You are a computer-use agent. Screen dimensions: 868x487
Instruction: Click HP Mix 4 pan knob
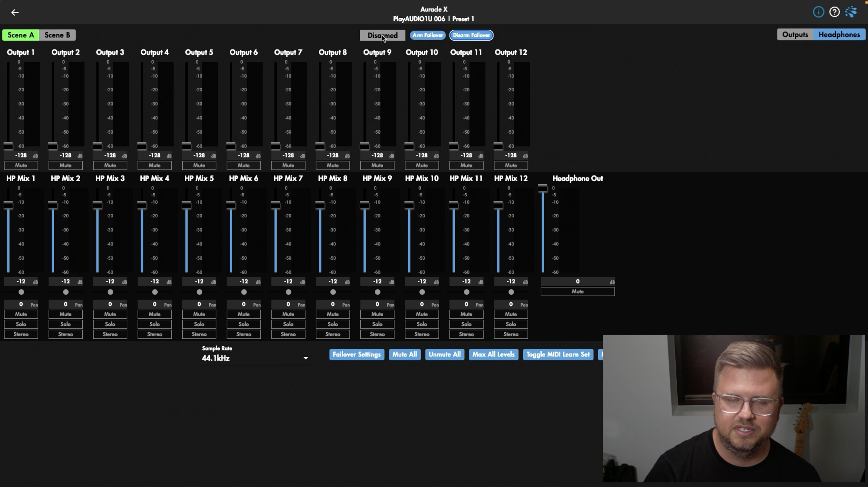[155, 292]
